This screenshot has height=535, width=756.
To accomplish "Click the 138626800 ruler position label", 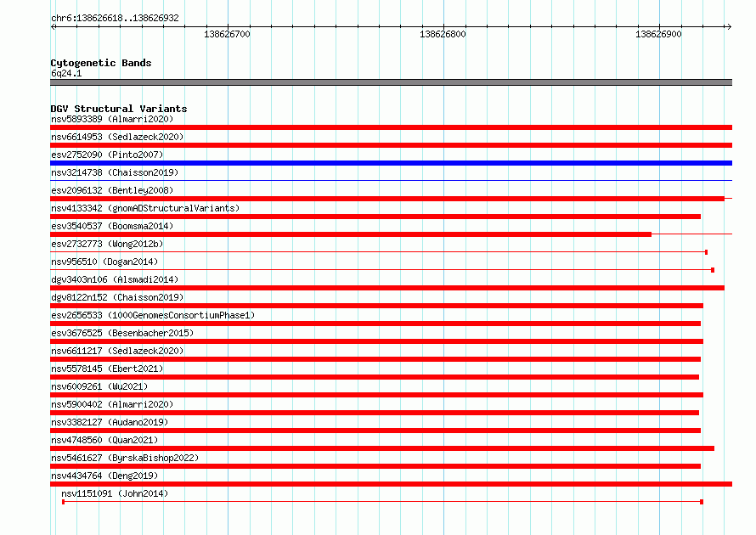I will point(443,34).
